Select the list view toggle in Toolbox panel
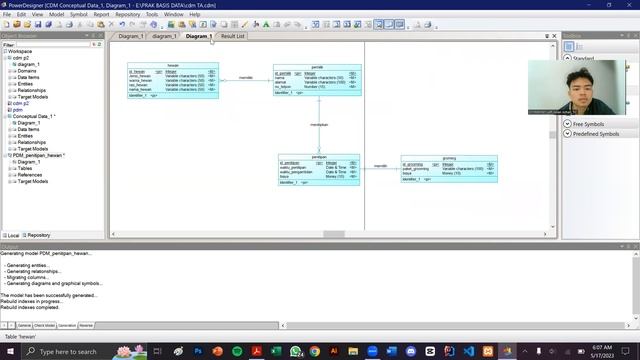The width and height of the screenshot is (640, 360). coord(580,46)
